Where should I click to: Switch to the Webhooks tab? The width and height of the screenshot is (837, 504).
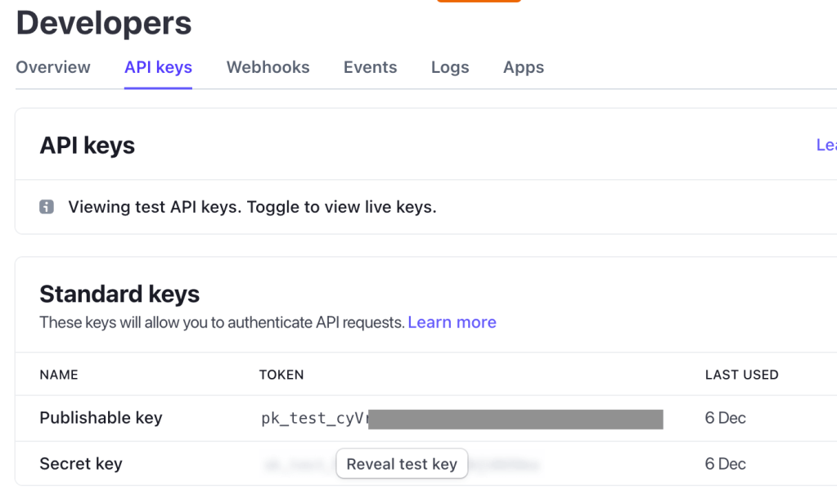coord(268,67)
